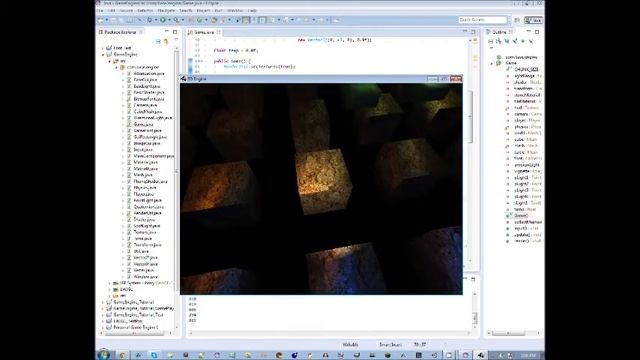The width and height of the screenshot is (640, 360).
Task: Toggle Link with Editor in Package Explorer
Action: [x=166, y=41]
